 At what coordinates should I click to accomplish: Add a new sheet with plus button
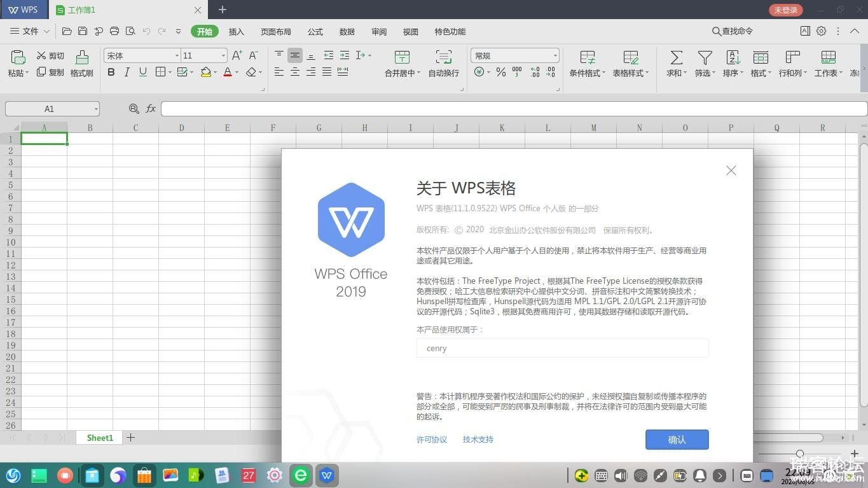[130, 437]
